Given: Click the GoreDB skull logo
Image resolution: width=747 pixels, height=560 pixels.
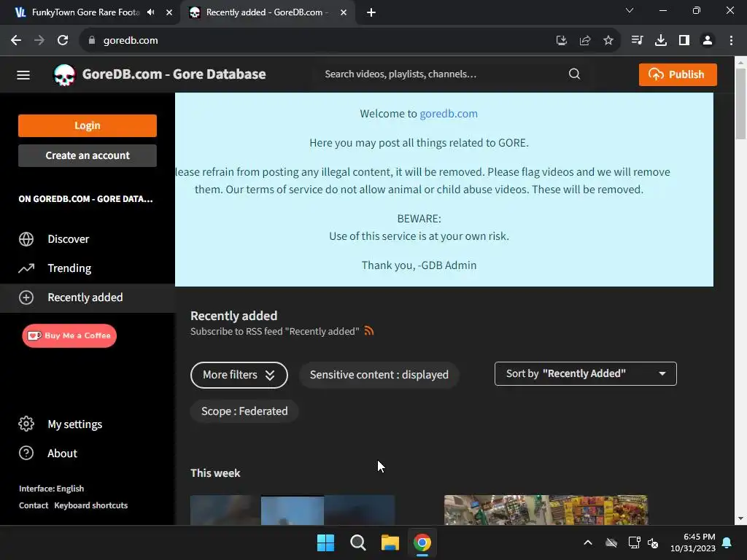Looking at the screenshot, I should coord(64,75).
